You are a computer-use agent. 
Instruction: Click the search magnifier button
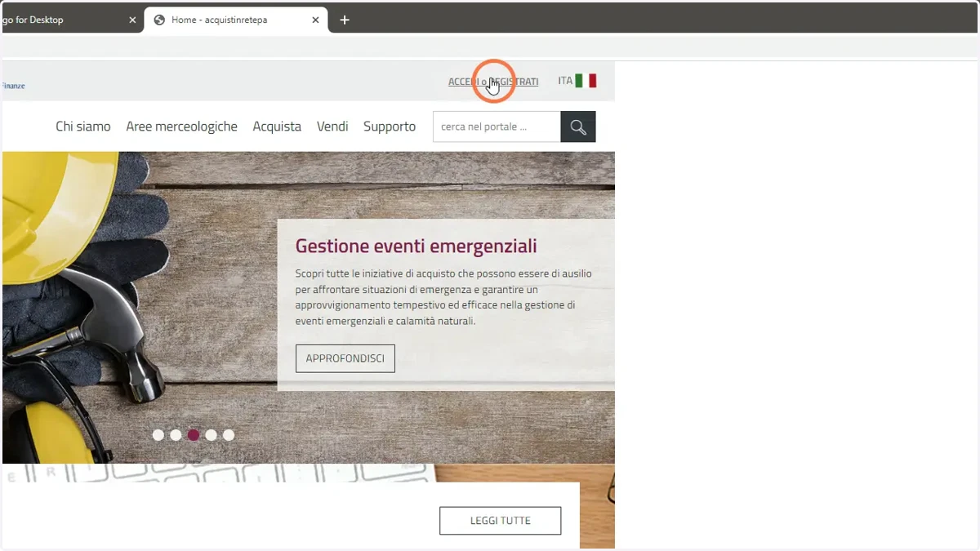(578, 127)
